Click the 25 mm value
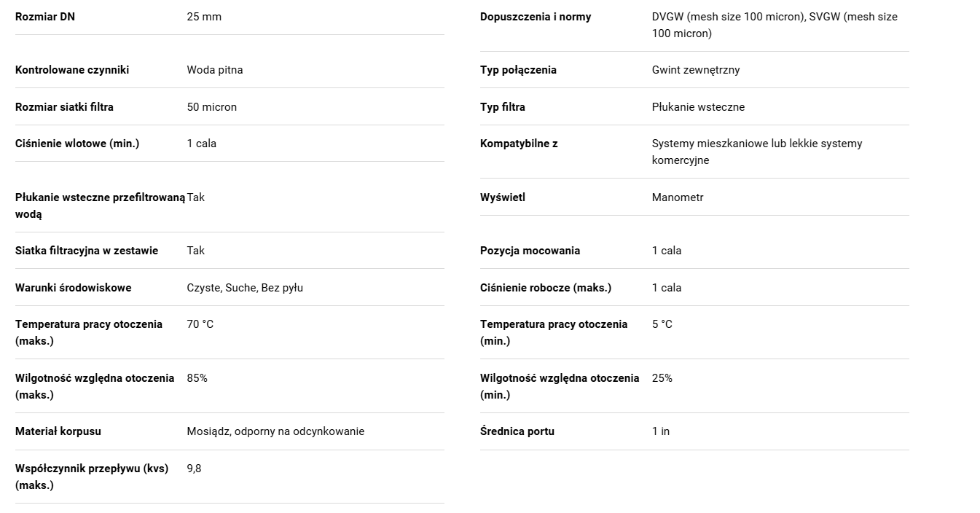This screenshot has height=513, width=980. point(204,17)
